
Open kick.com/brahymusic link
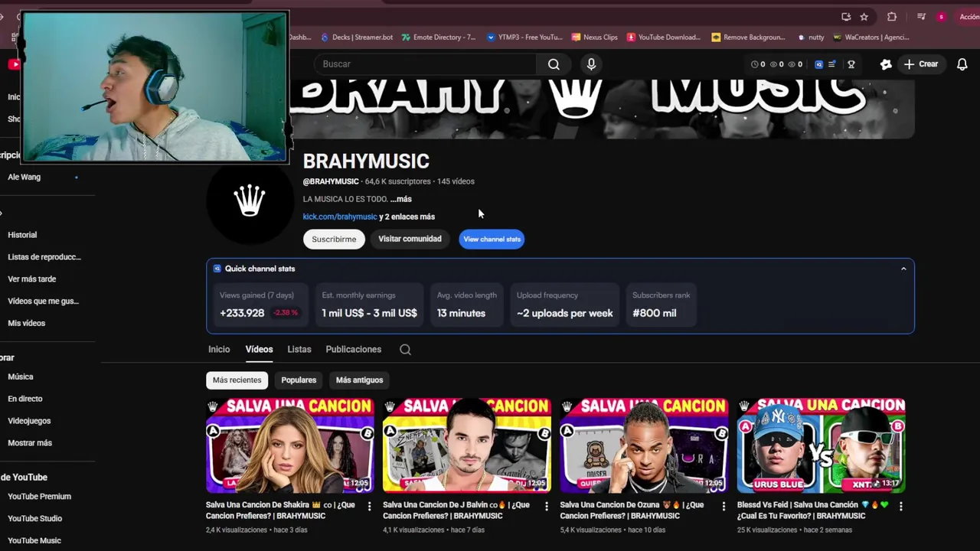coord(340,217)
